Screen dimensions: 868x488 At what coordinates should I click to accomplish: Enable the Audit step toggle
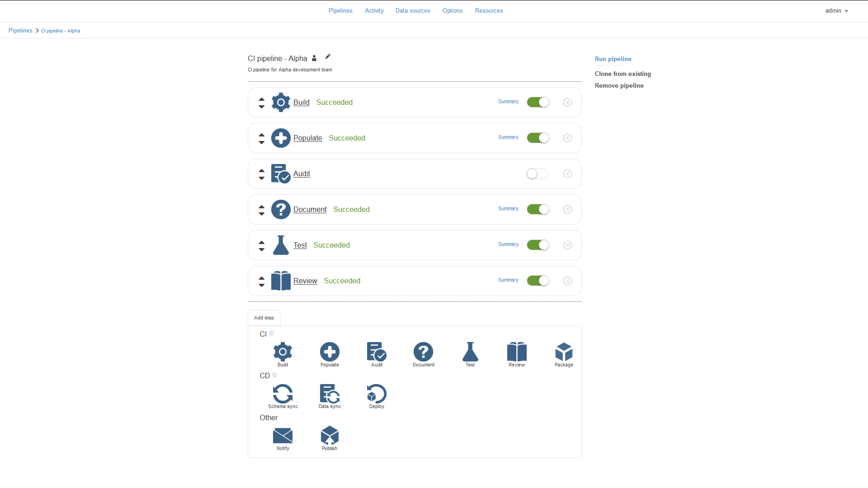point(538,174)
